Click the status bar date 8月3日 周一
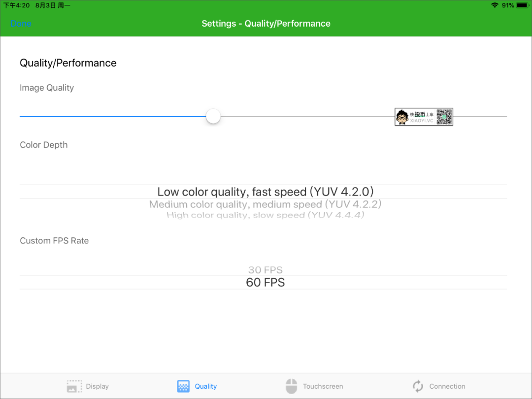Screen dimensions: 532x399 coord(53,5)
